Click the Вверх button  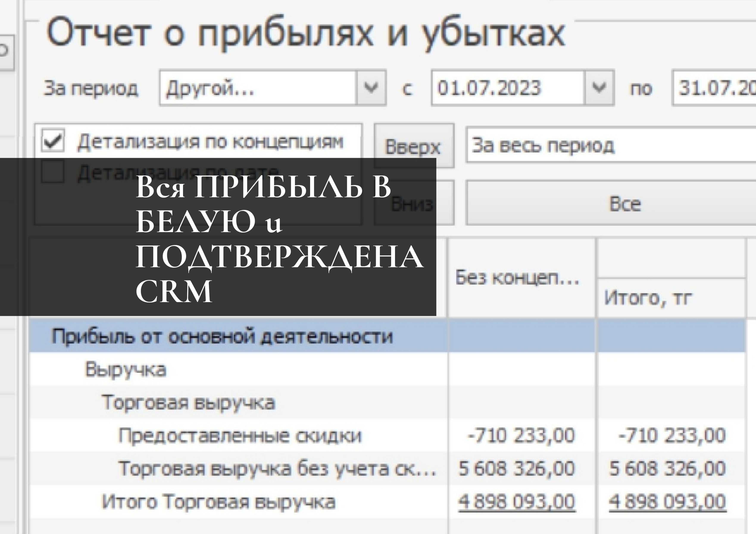click(414, 146)
